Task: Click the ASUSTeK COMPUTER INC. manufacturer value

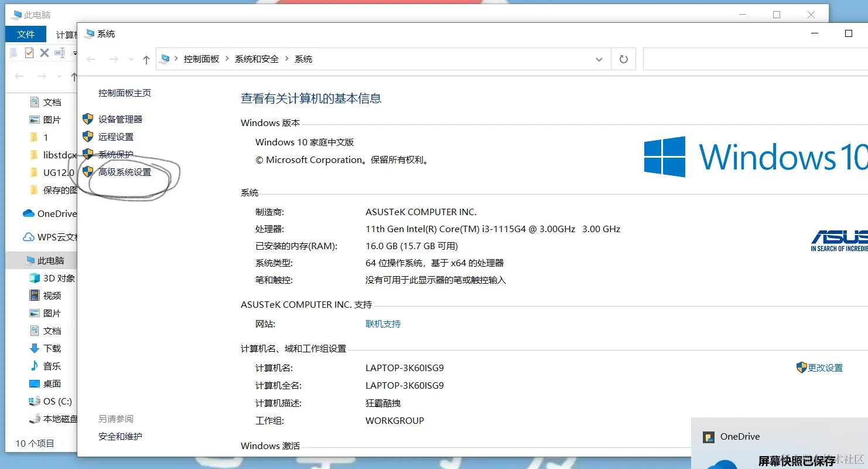Action: [x=421, y=212]
